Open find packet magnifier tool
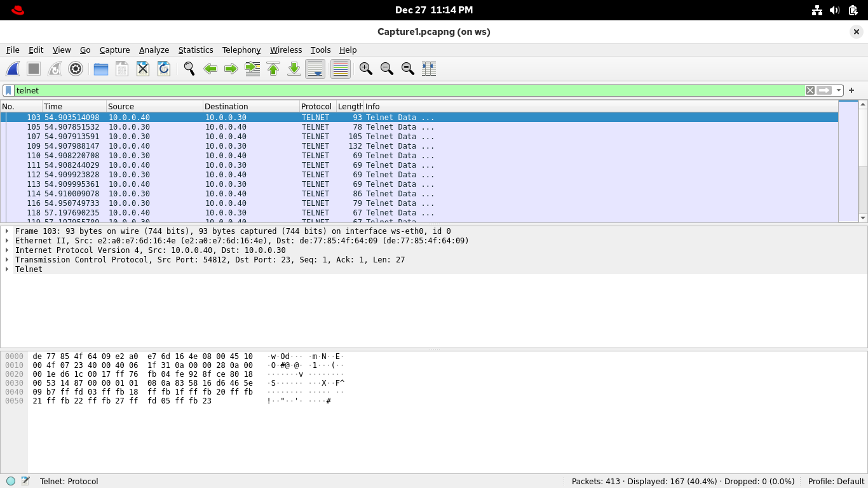 pos(189,69)
